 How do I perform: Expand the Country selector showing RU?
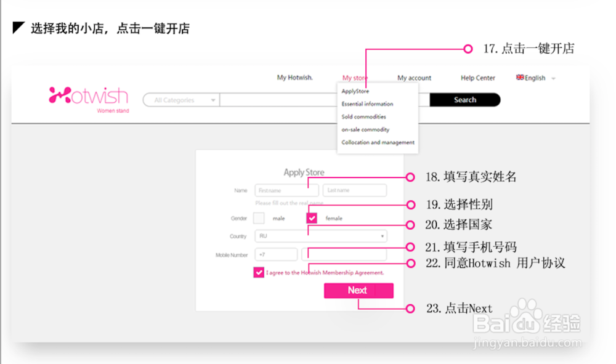pyautogui.click(x=381, y=236)
